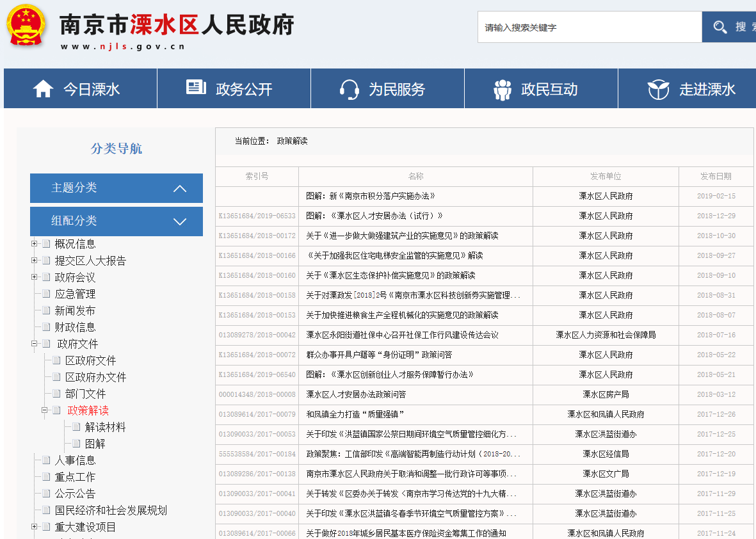Click the newspaper icon for 政务公开

click(196, 88)
